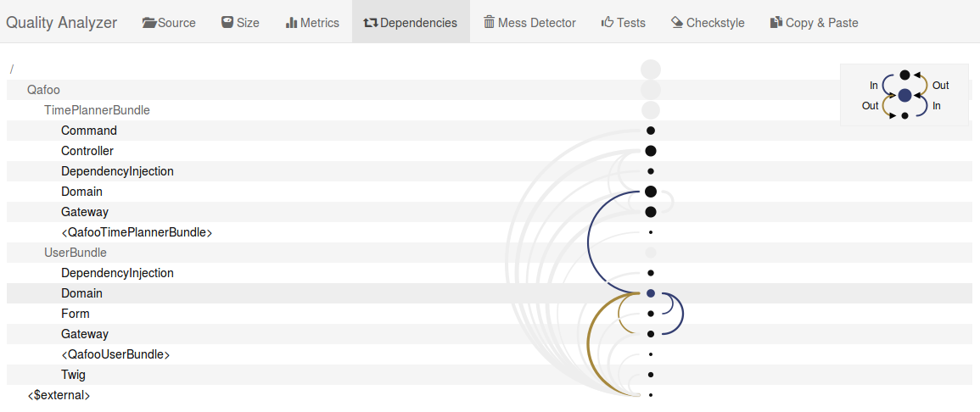
Task: Open the Mess Detector tab
Action: coord(529,23)
